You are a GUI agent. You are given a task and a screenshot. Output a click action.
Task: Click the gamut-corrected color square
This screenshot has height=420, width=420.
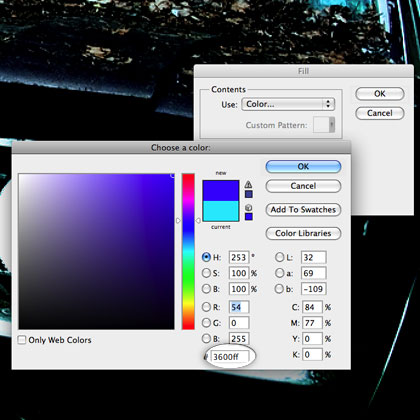click(x=249, y=194)
